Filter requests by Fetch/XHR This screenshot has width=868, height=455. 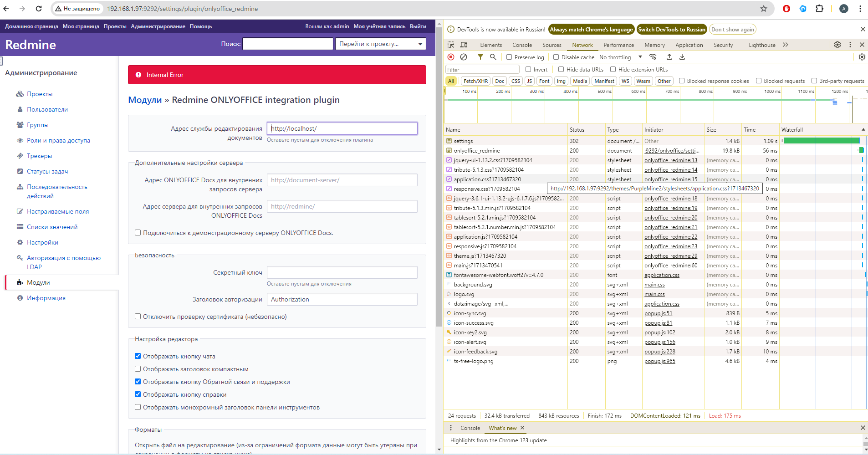tap(475, 81)
